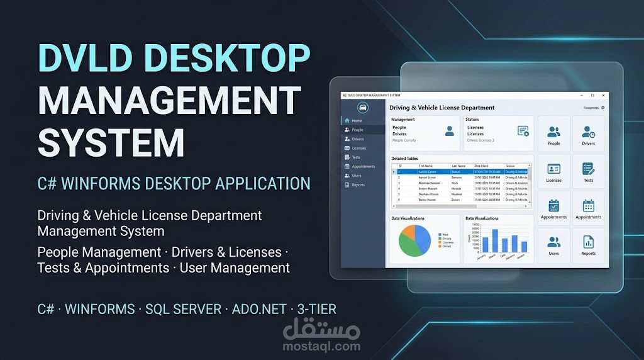The image size is (644, 360).
Task: Open Tests from the sidebar
Action: pyautogui.click(x=363, y=157)
